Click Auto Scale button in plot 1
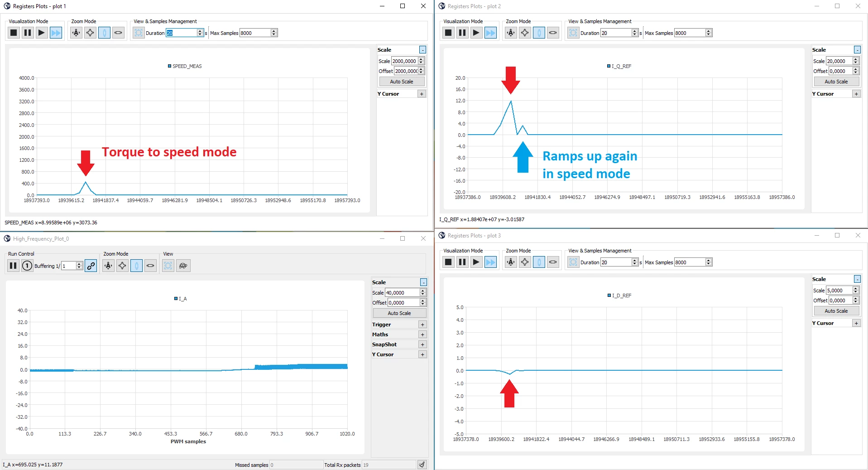Viewport: 868px width, 470px height. 402,82
